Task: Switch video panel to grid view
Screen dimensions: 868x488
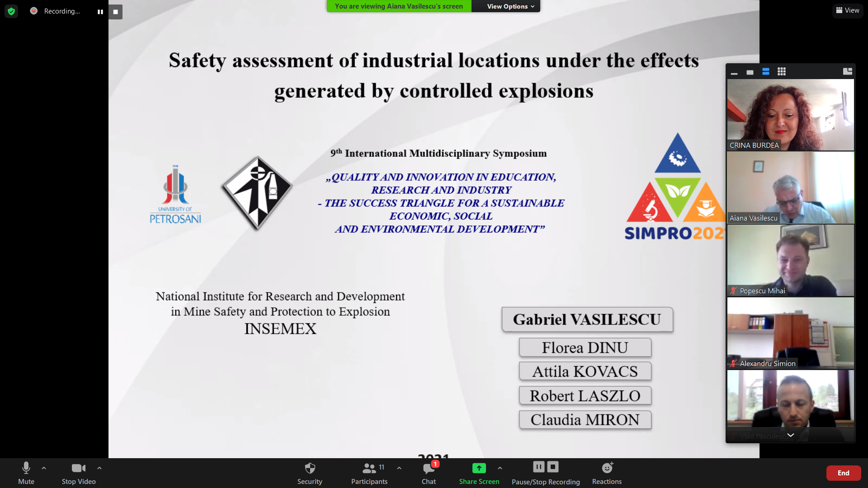Action: (x=782, y=71)
